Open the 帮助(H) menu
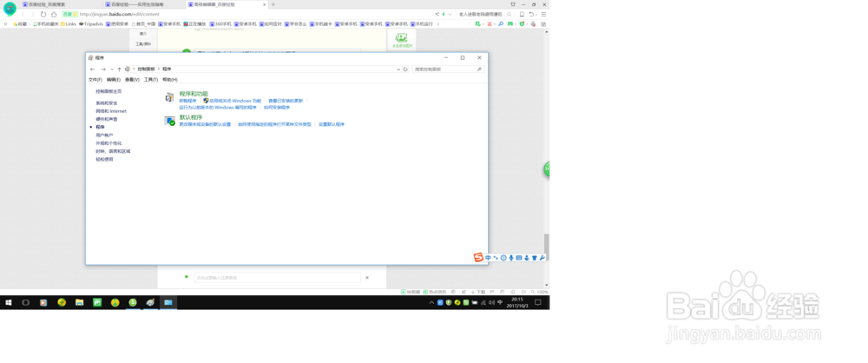868x363 pixels. point(170,80)
